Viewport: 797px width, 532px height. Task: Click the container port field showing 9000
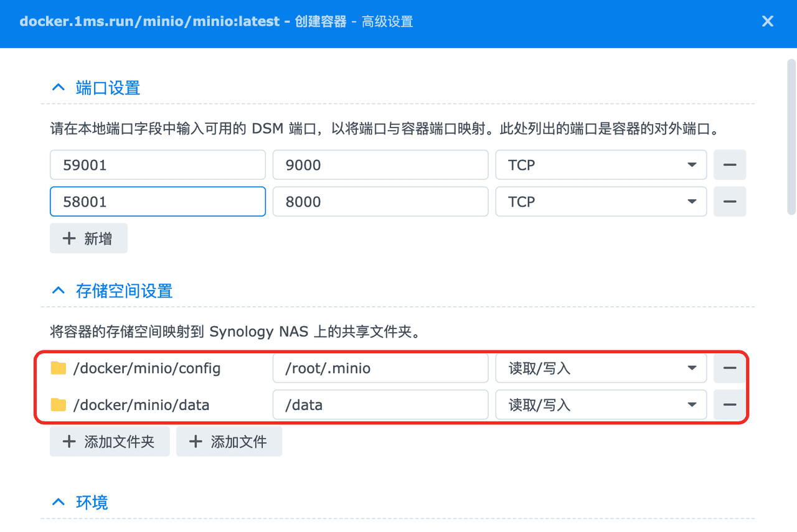point(380,165)
